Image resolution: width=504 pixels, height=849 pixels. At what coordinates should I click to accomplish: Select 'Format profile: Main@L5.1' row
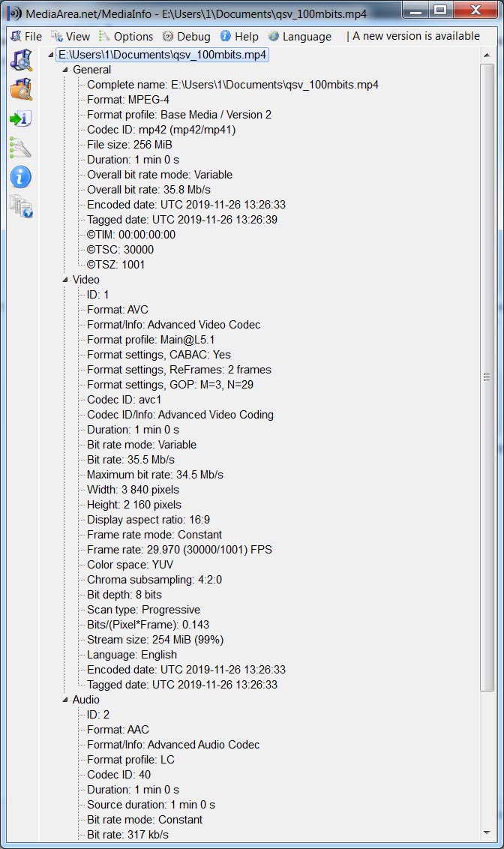(151, 340)
